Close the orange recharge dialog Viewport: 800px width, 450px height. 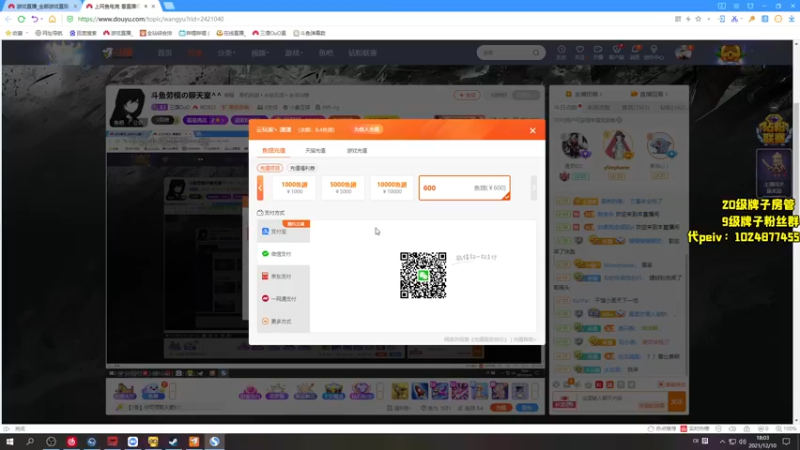point(532,131)
